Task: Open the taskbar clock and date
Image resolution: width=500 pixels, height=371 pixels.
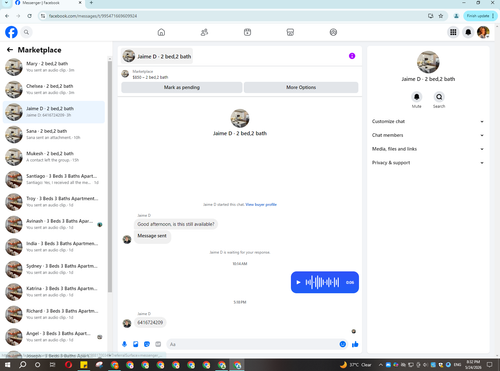Action: pyautogui.click(x=473, y=365)
